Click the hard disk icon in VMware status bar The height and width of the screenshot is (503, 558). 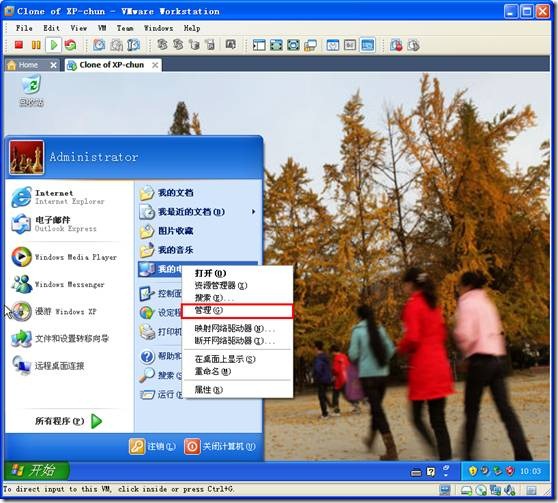(466, 491)
